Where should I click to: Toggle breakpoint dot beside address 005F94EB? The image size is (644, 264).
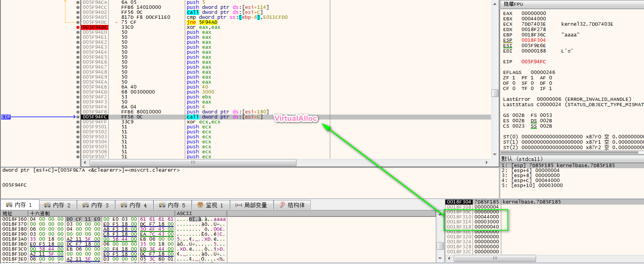coord(78,87)
